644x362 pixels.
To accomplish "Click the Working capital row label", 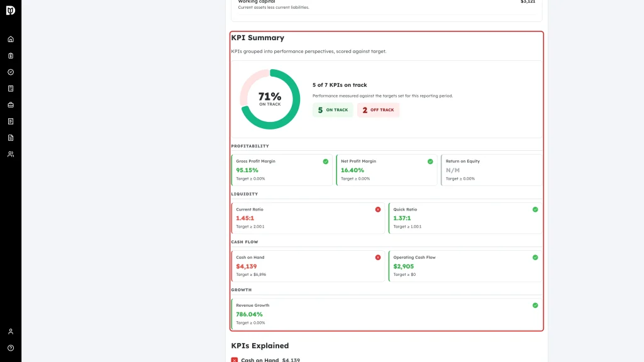I will point(257,2).
